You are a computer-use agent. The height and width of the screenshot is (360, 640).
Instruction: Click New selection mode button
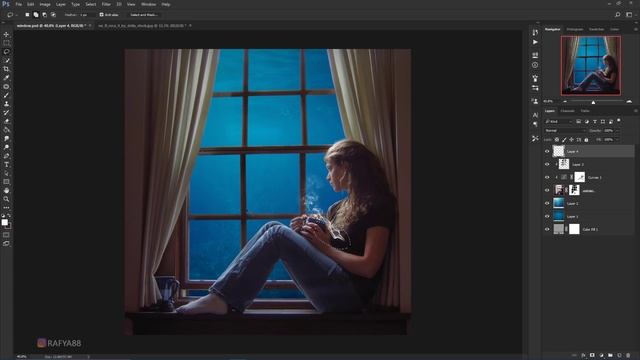[x=27, y=15]
